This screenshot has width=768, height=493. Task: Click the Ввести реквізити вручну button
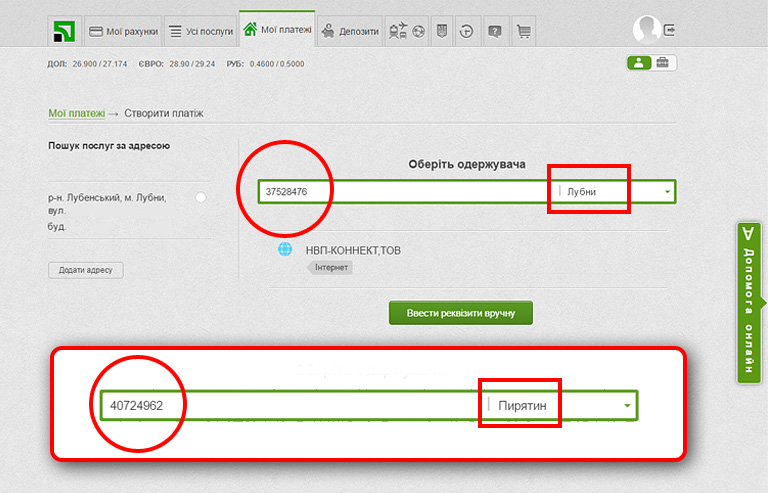[x=461, y=313]
